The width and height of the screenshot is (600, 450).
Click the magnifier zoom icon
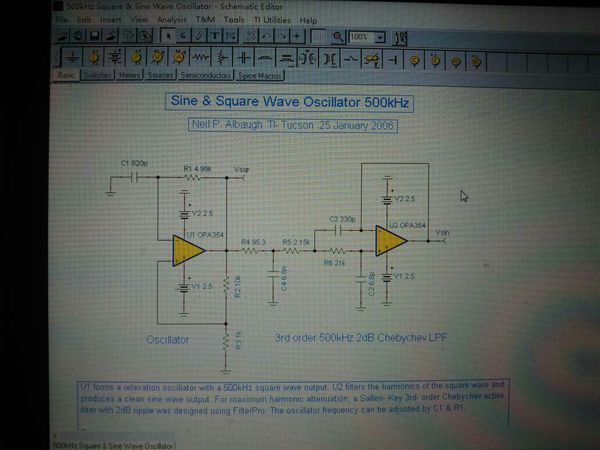pos(338,37)
